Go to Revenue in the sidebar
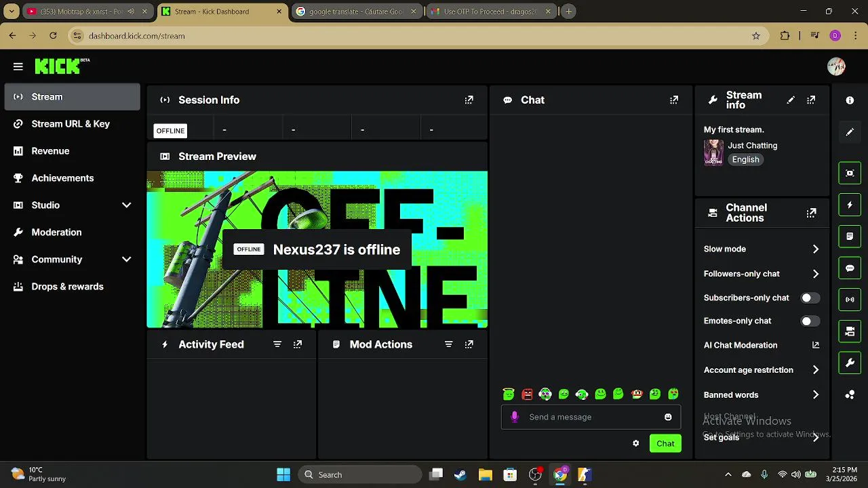Screen dimensions: 868x488 point(72,150)
